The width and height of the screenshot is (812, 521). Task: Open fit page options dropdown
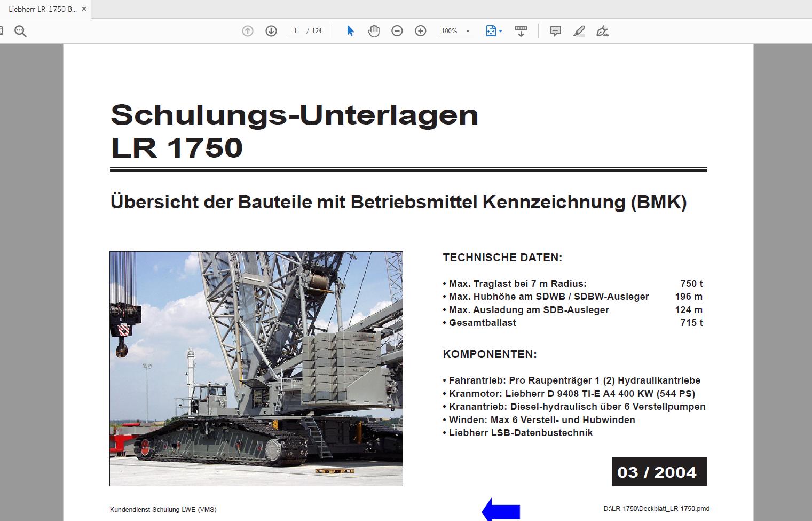click(x=494, y=31)
